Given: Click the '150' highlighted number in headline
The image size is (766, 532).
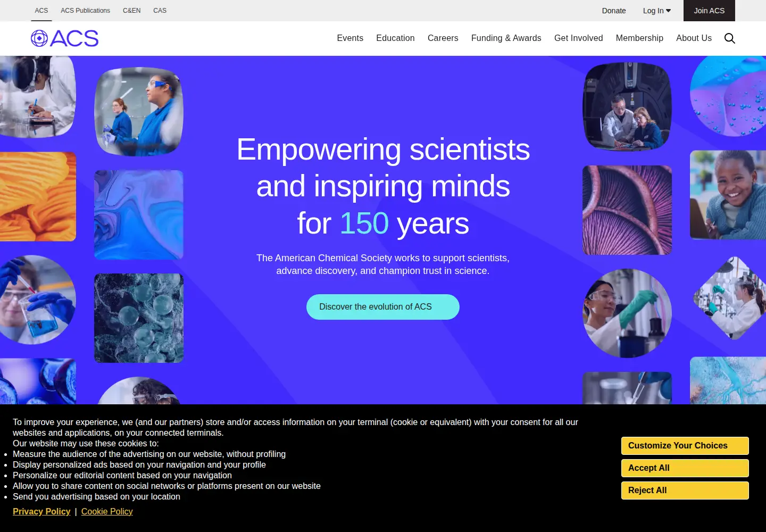Looking at the screenshot, I should (x=364, y=223).
